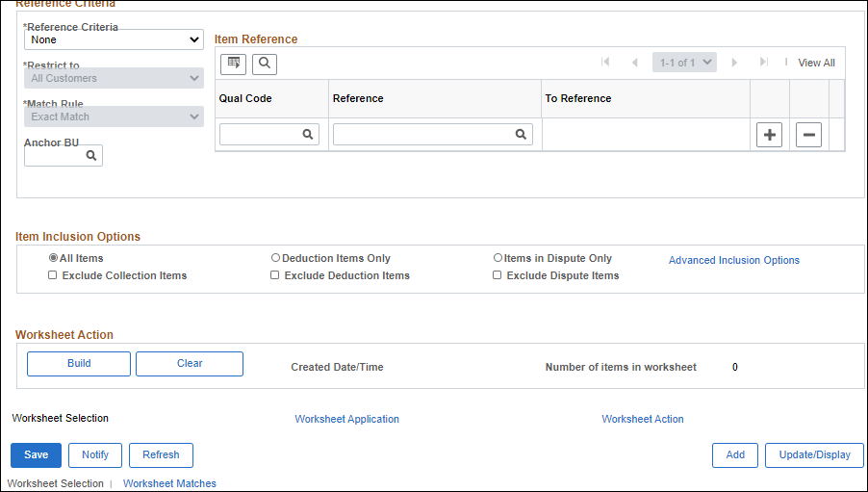The width and height of the screenshot is (868, 492).
Task: Select Items in Dispute Only option
Action: [x=498, y=258]
